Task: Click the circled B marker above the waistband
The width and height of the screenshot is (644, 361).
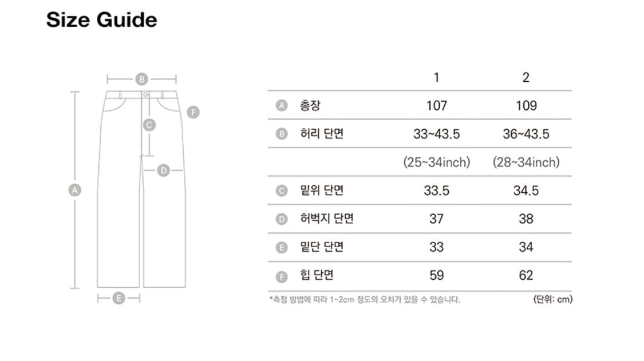Action: 141,80
